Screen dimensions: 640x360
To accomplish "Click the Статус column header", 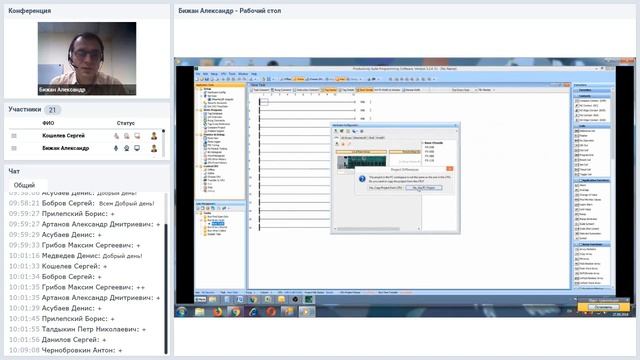I will (126, 123).
